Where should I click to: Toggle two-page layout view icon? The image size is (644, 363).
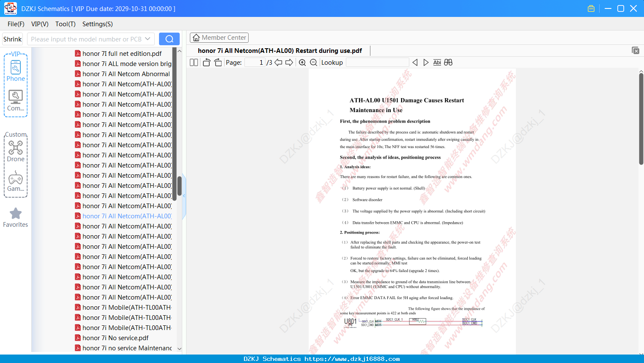[x=194, y=63]
